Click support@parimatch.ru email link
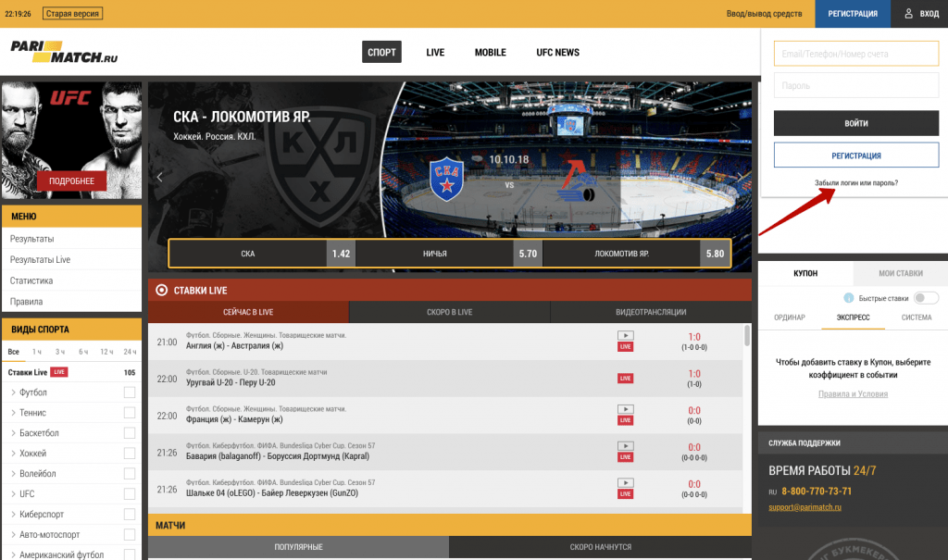Viewport: 948px width, 560px height. click(805, 507)
